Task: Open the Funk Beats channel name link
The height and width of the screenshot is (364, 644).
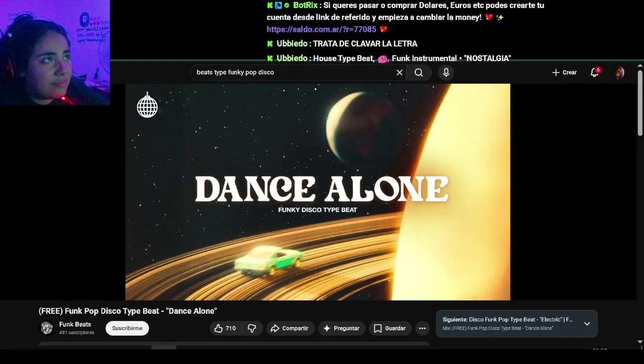Action: click(75, 325)
